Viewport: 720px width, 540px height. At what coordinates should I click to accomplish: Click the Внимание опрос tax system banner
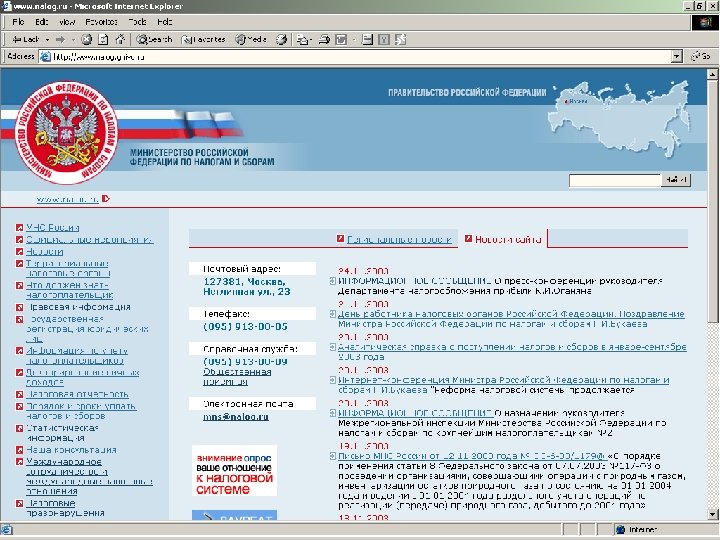coord(234,471)
